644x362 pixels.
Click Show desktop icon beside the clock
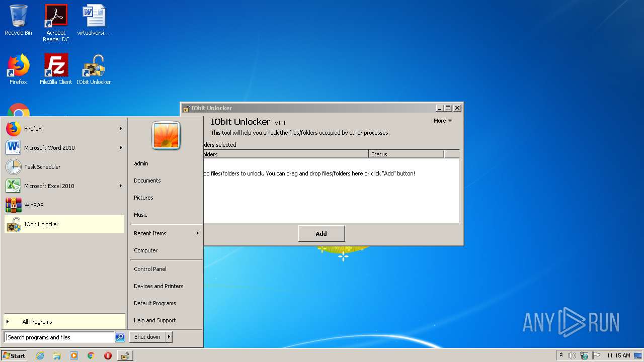(x=638, y=355)
